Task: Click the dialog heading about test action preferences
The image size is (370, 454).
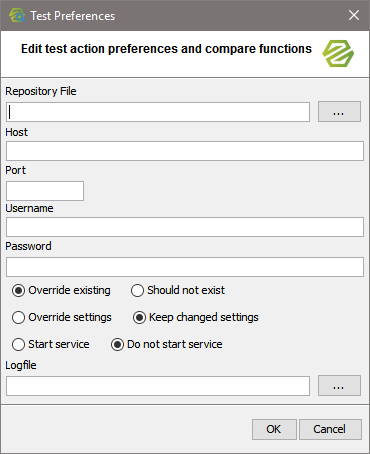Action: (166, 49)
